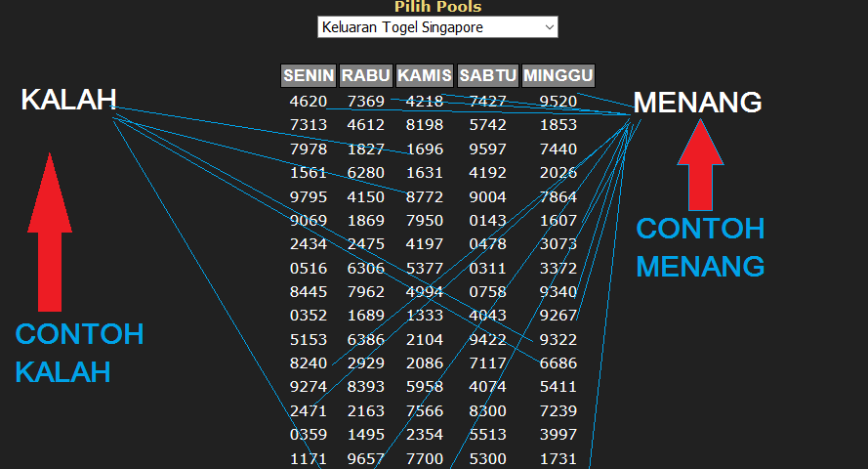
Task: Click the KAMIS column header
Action: (x=425, y=75)
